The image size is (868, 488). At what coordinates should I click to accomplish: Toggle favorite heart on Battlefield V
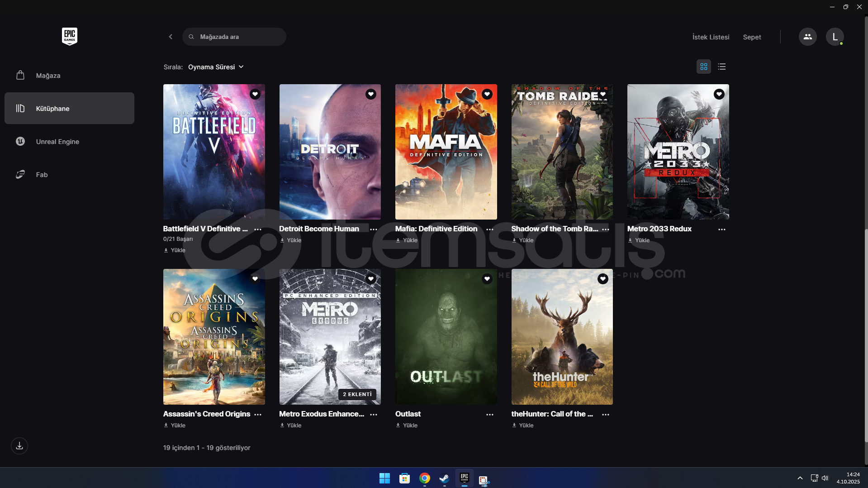click(255, 94)
